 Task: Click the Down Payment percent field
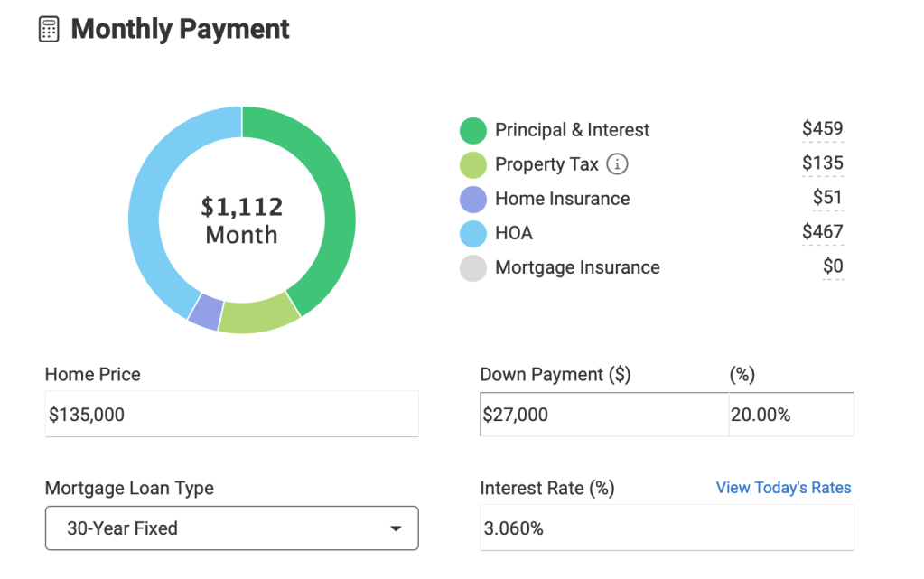tap(790, 415)
